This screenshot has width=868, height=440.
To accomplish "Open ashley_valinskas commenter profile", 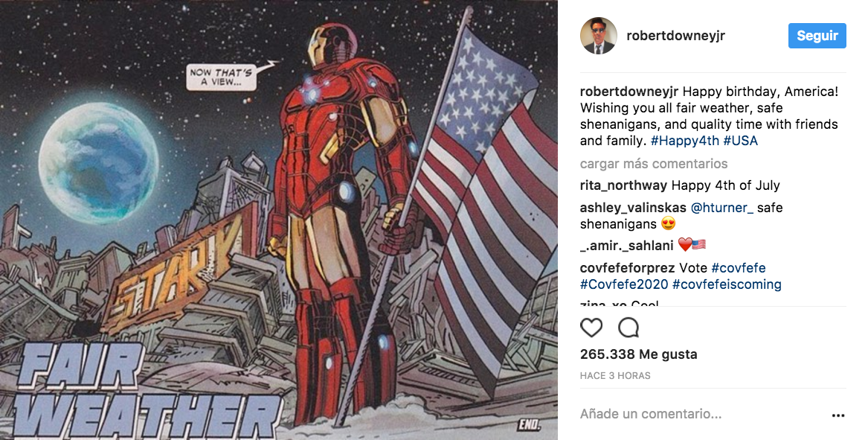I will (x=633, y=208).
